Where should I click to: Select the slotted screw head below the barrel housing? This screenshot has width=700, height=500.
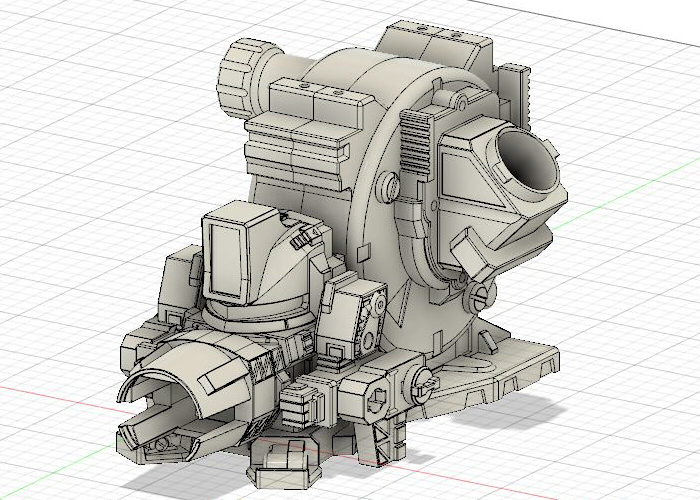pos(480,297)
